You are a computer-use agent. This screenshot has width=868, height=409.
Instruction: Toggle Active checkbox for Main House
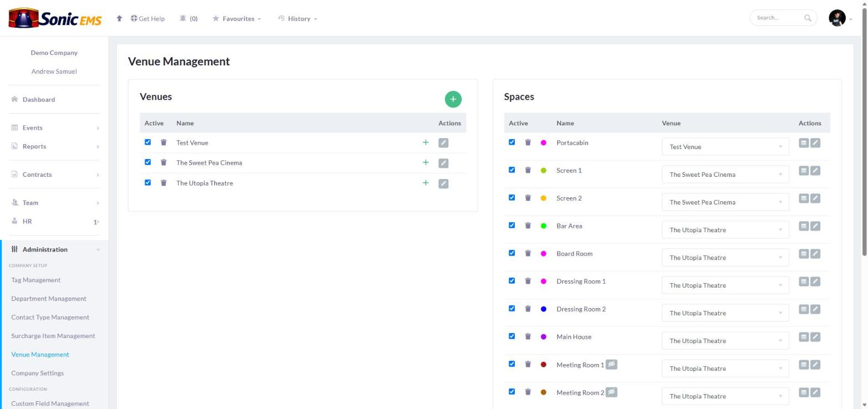512,336
